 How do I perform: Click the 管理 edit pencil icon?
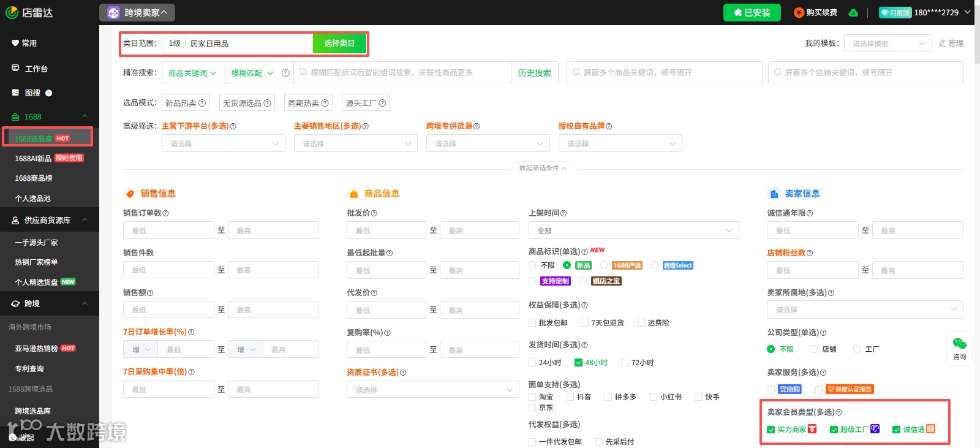point(943,43)
